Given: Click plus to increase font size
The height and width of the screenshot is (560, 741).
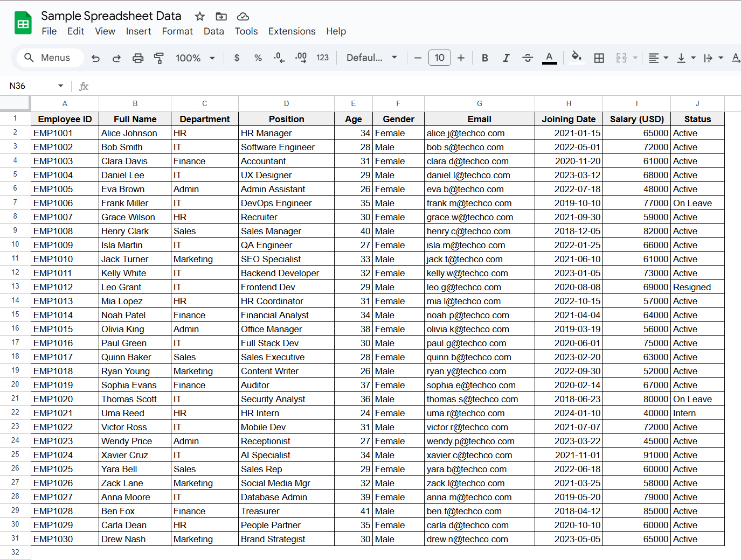Looking at the screenshot, I should [x=461, y=58].
